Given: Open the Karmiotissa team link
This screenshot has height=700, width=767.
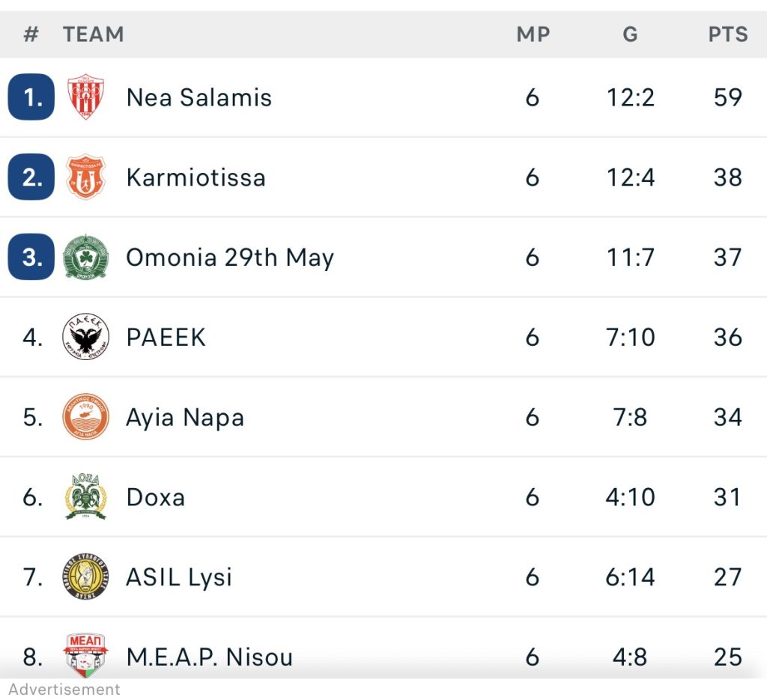Looking at the screenshot, I should [x=195, y=177].
